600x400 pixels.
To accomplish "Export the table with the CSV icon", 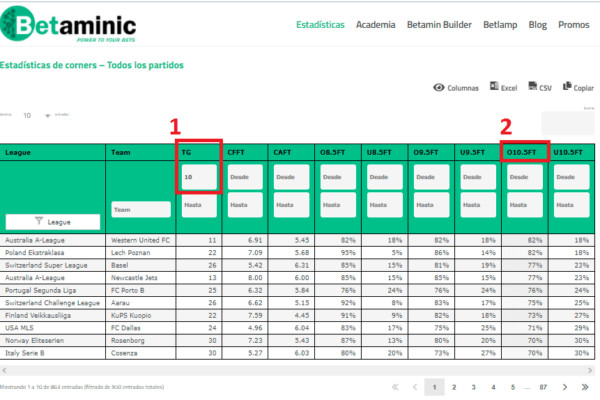I will [533, 86].
